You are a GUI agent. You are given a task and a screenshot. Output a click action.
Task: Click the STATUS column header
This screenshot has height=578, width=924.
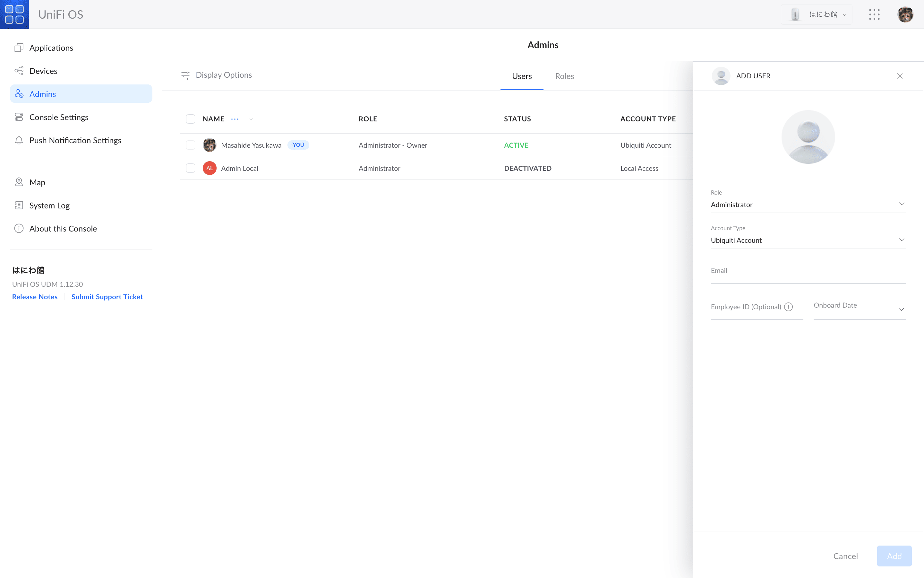click(518, 119)
